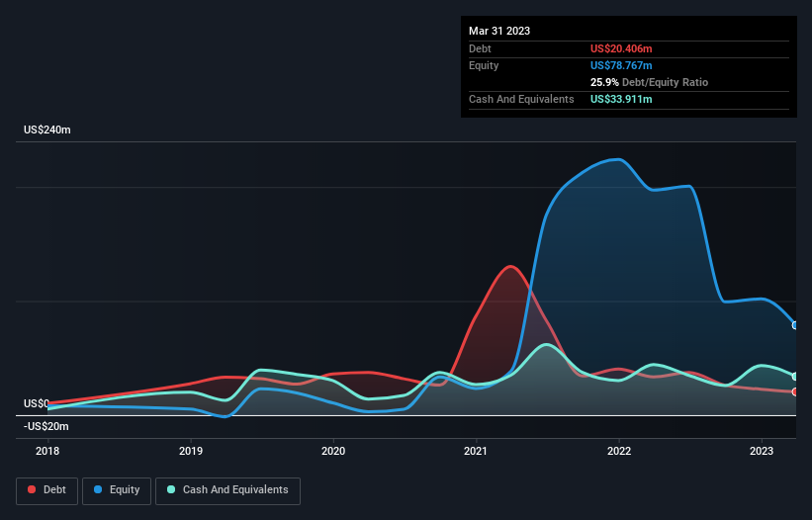Click the 2020 x-axis label
Viewport: 812px width, 520px height.
333,451
